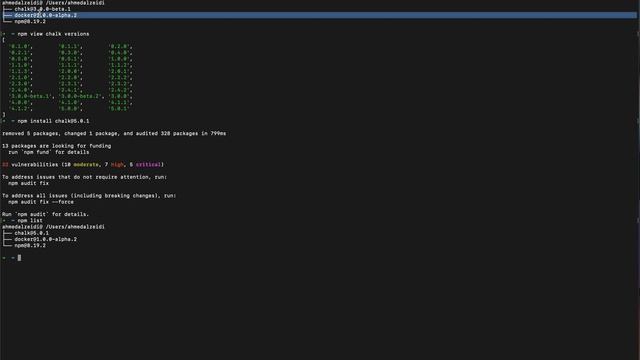The height and width of the screenshot is (360, 640).
Task: Click the 'removed 5 packages' output line
Action: point(114,133)
